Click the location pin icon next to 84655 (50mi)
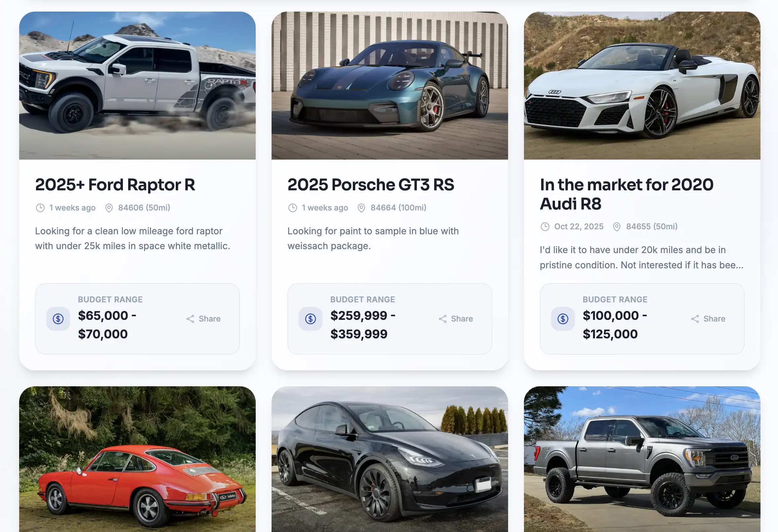778x532 pixels. click(617, 226)
